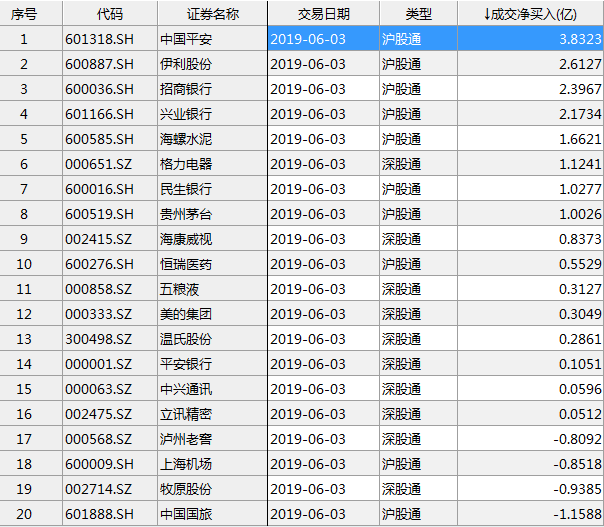Screen dimensions: 604x527
Task: Click net buy value 0.5529
Action: click(530, 264)
